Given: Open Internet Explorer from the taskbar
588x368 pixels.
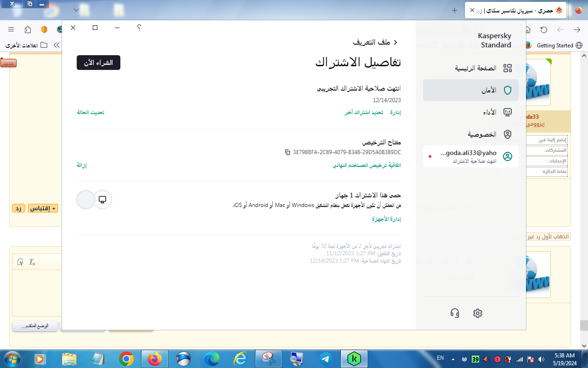Looking at the screenshot, I should point(240,359).
